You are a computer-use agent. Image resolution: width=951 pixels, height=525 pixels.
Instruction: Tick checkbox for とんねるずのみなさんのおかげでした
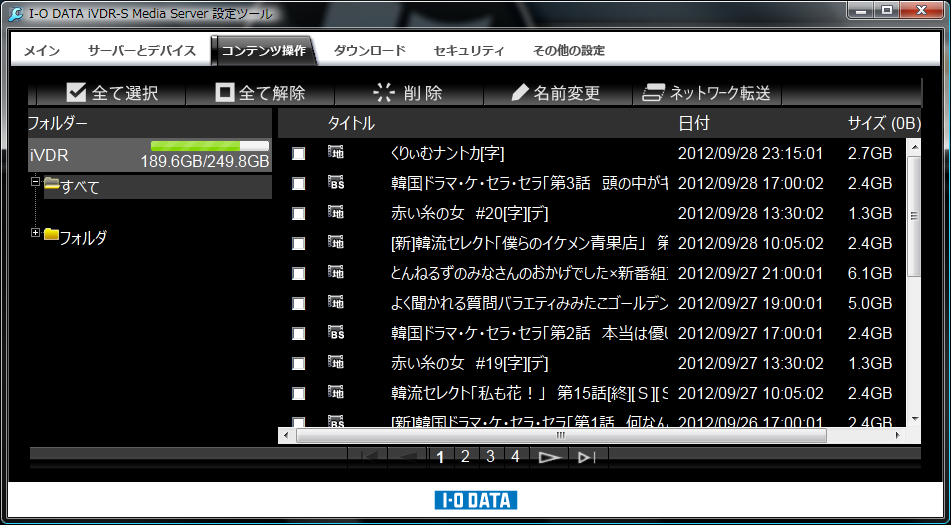[298, 273]
